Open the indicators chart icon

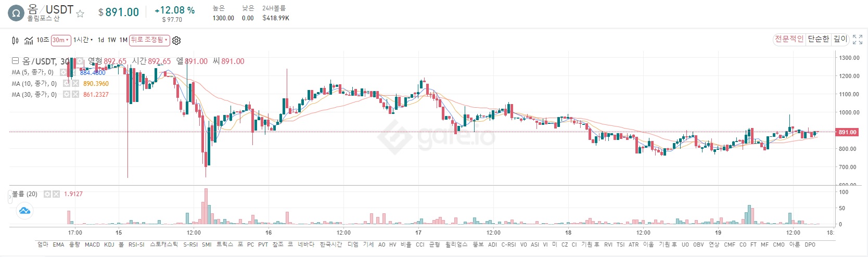(x=29, y=41)
